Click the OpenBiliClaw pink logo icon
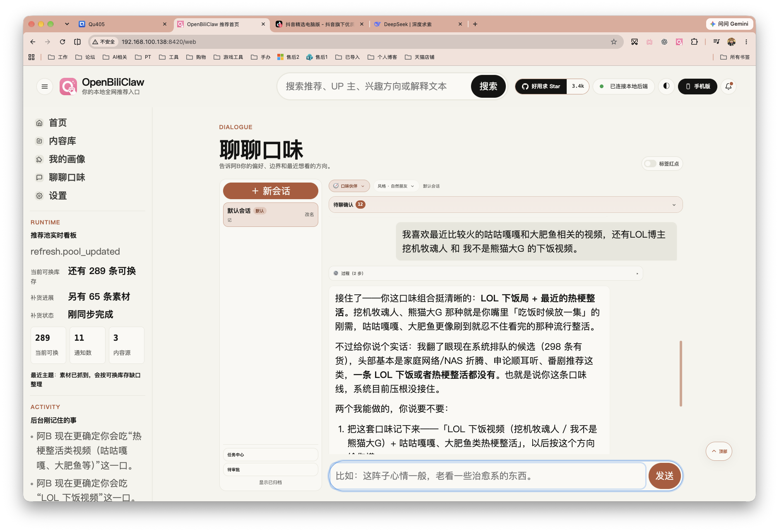Viewport: 779px width, 532px height. (68, 87)
